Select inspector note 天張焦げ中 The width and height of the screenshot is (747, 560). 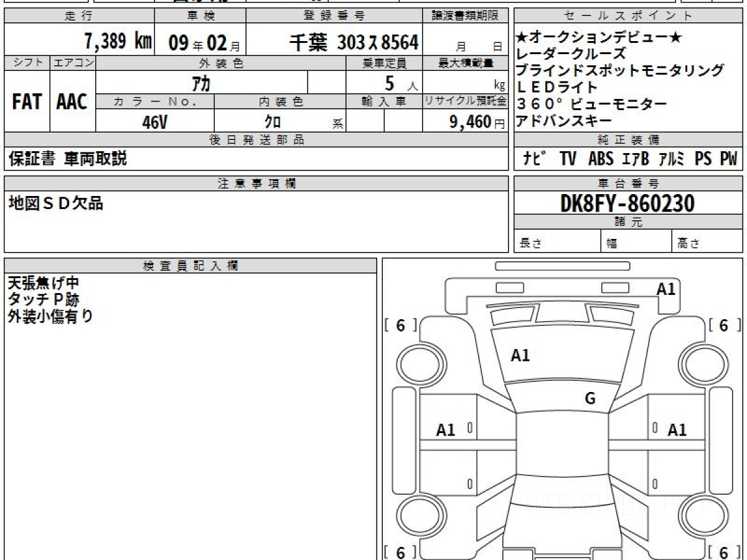tap(44, 283)
